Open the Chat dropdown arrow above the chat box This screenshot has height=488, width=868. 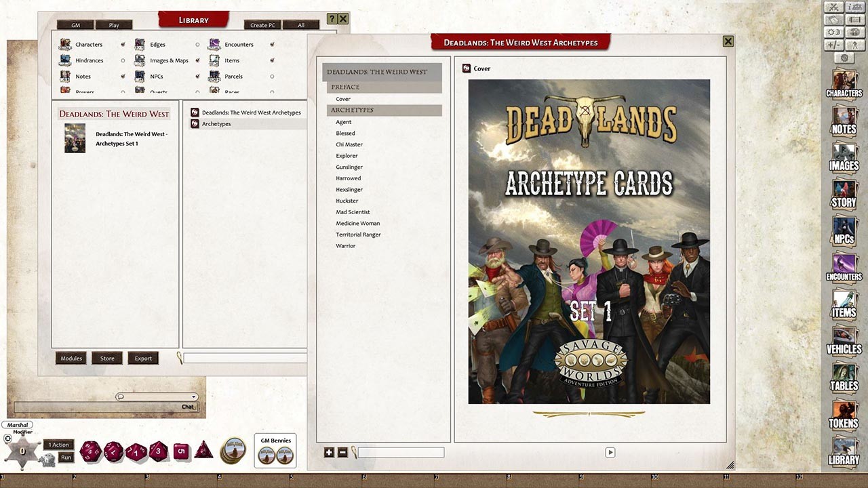195,396
